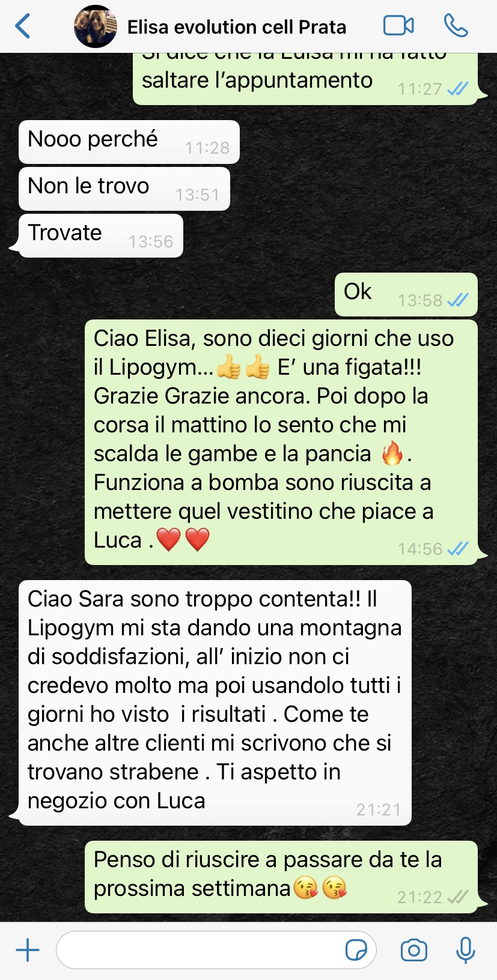Tap the kiss emojis in the last message
This screenshot has height=980, width=497.
[320, 888]
